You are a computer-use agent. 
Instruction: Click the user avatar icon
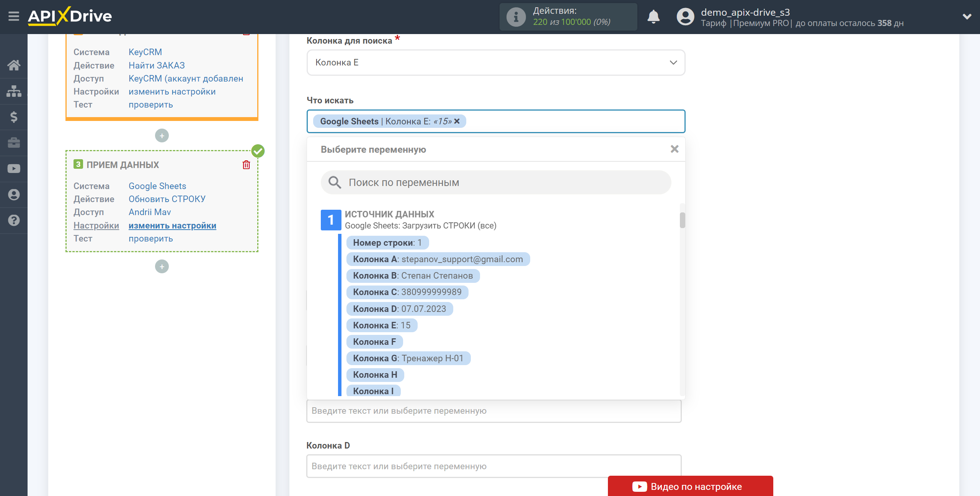point(685,17)
